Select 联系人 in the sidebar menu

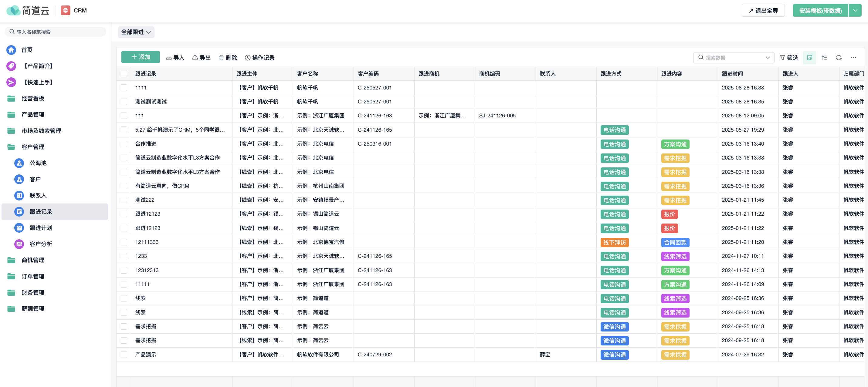(38, 195)
